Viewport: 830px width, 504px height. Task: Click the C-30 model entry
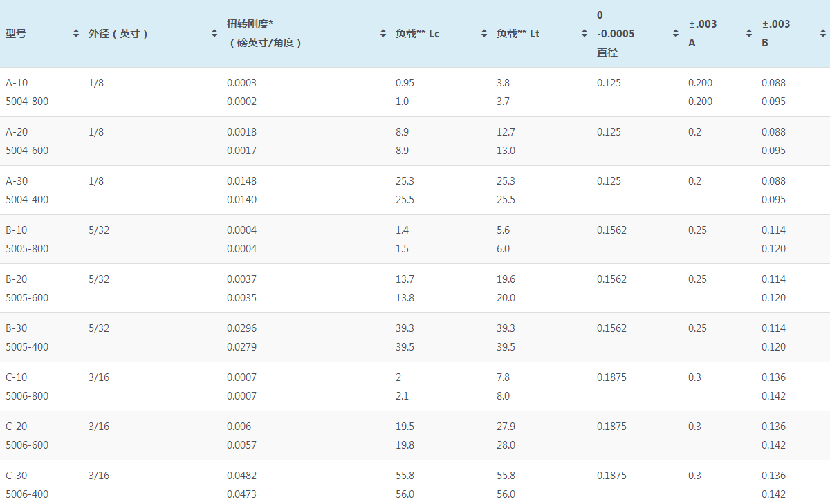pos(17,476)
